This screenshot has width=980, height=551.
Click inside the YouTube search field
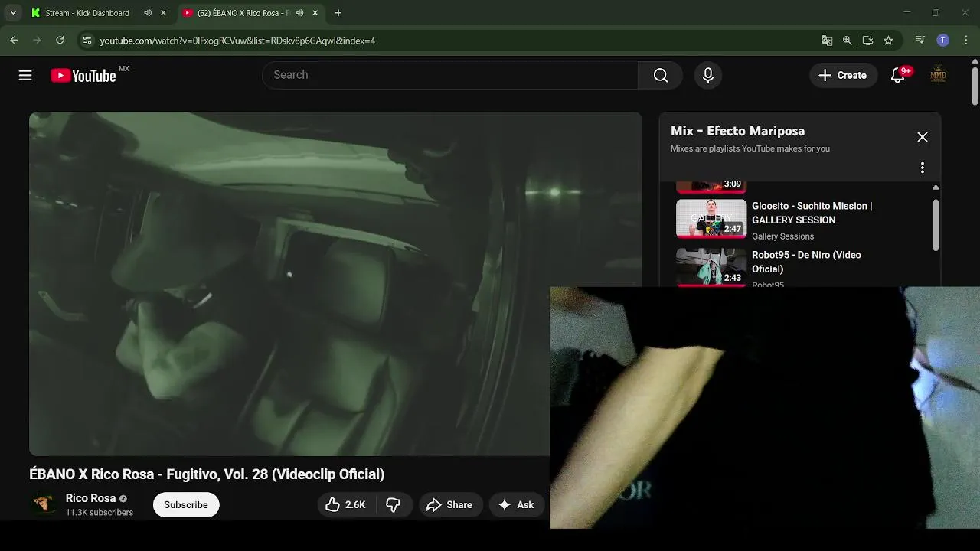tap(452, 75)
